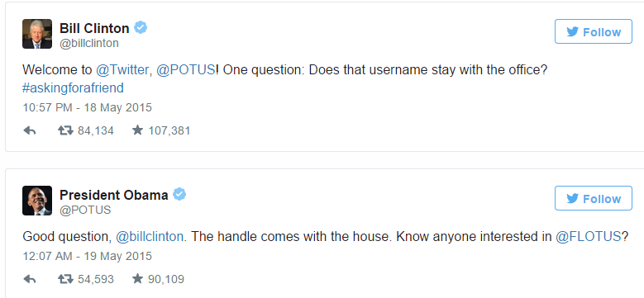Open @billclinton mention in Obama's tweet
644x298 pixels.
click(150, 237)
